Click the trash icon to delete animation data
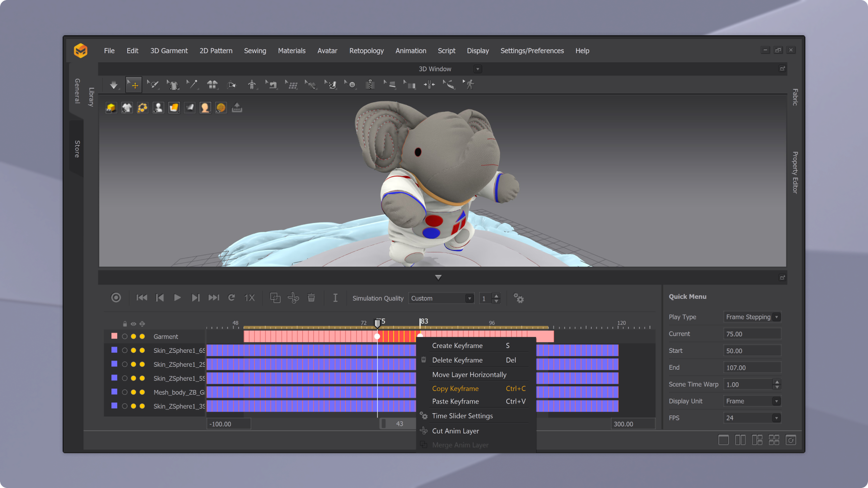Image resolution: width=868 pixels, height=488 pixels. pyautogui.click(x=312, y=298)
